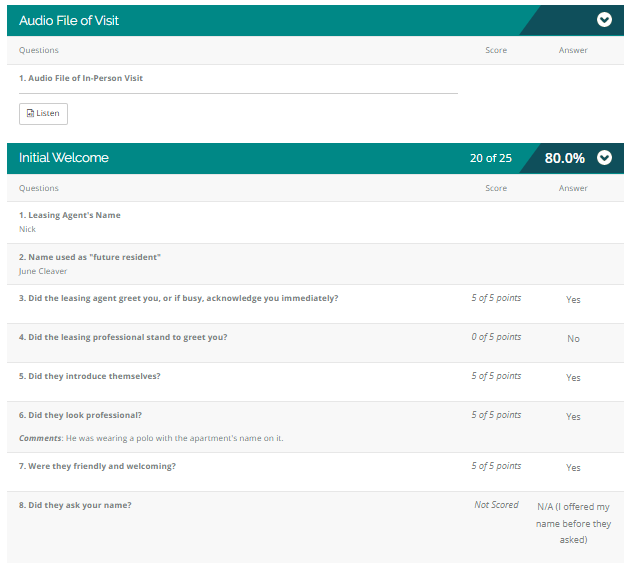
Task: Click the 80.0% score badge
Action: click(564, 158)
